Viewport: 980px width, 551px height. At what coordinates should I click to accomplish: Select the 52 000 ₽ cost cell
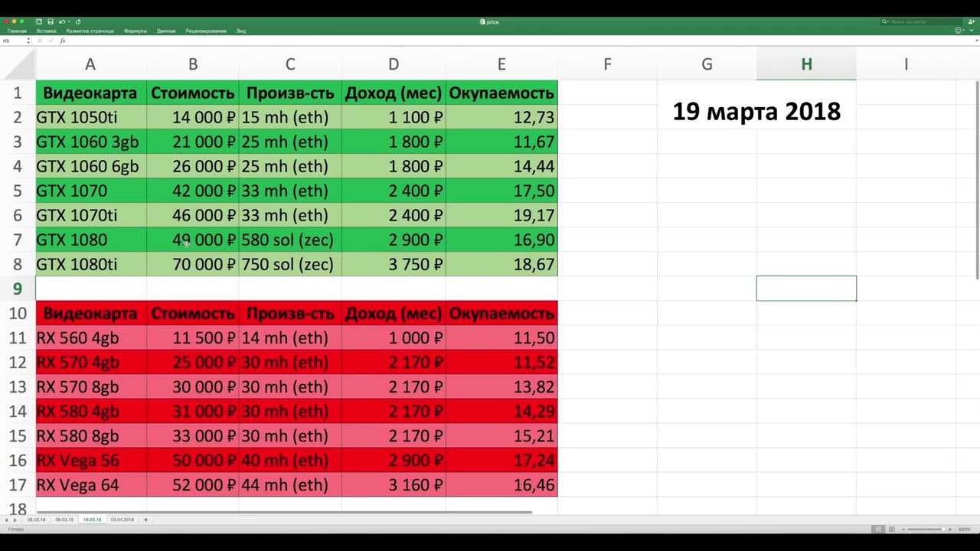pyautogui.click(x=193, y=484)
